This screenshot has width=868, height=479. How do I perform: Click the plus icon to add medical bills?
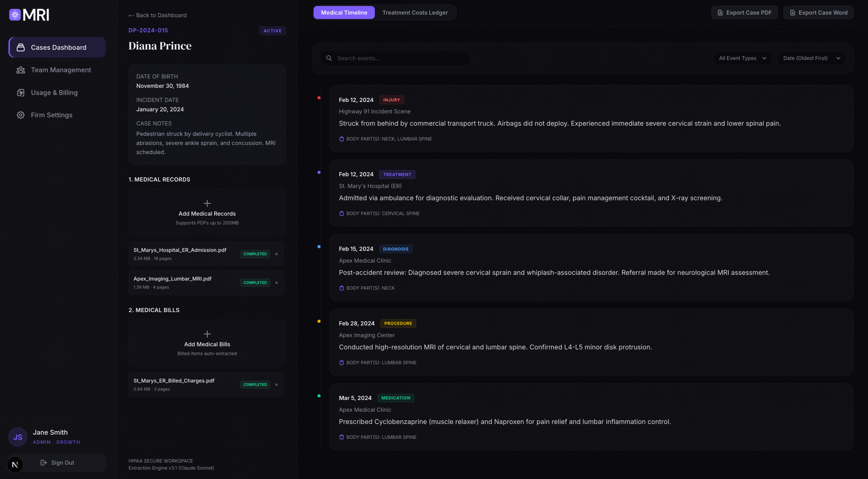[207, 334]
